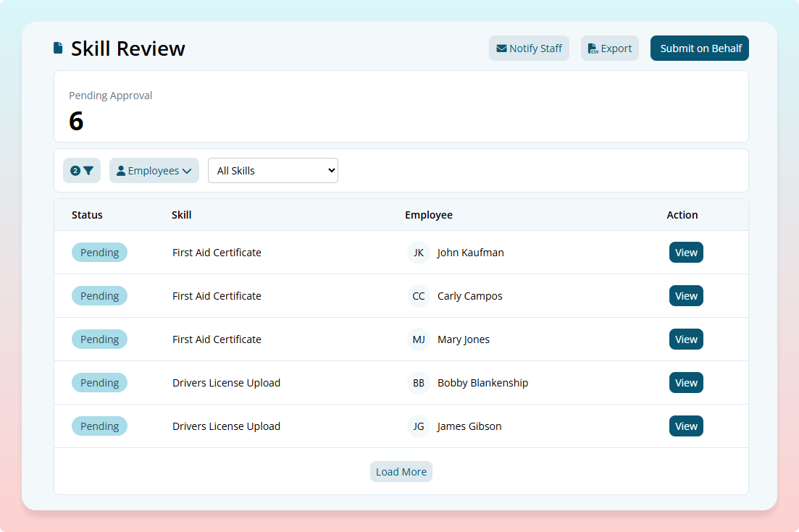Expand the Employees filter dropdown

154,170
